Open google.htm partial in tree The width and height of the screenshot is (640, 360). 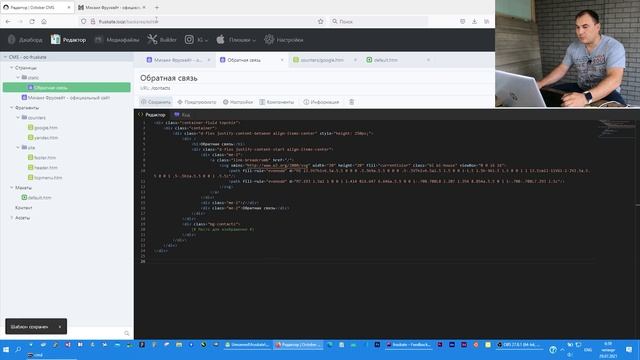coord(43,128)
